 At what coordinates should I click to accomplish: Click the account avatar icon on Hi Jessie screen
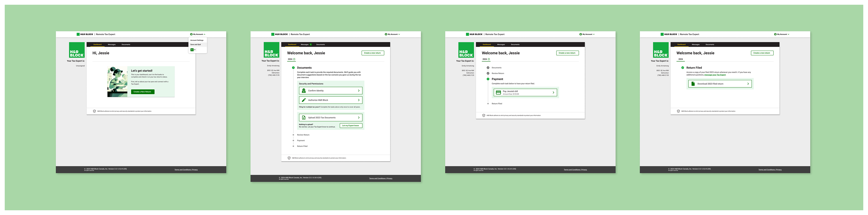pos(191,34)
